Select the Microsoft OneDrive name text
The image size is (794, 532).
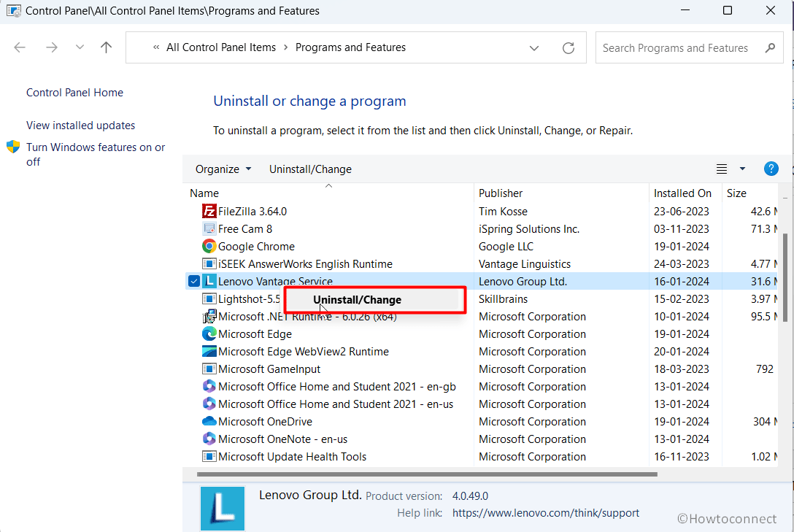tap(265, 422)
